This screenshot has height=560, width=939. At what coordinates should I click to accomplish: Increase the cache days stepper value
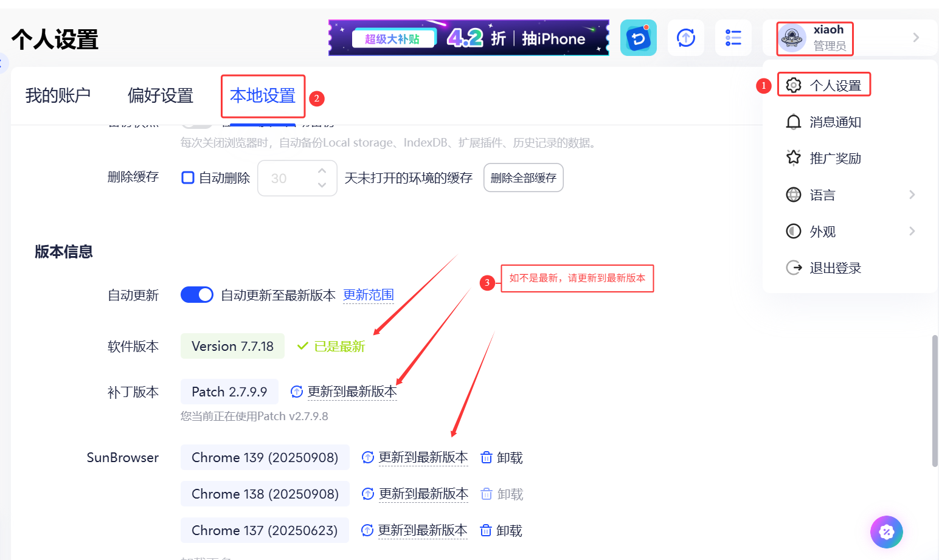322,171
